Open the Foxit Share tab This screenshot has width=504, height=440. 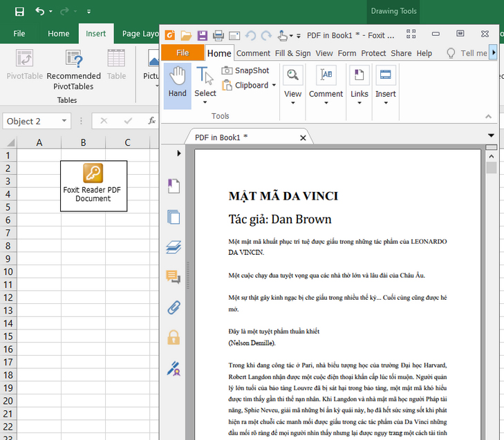point(401,53)
